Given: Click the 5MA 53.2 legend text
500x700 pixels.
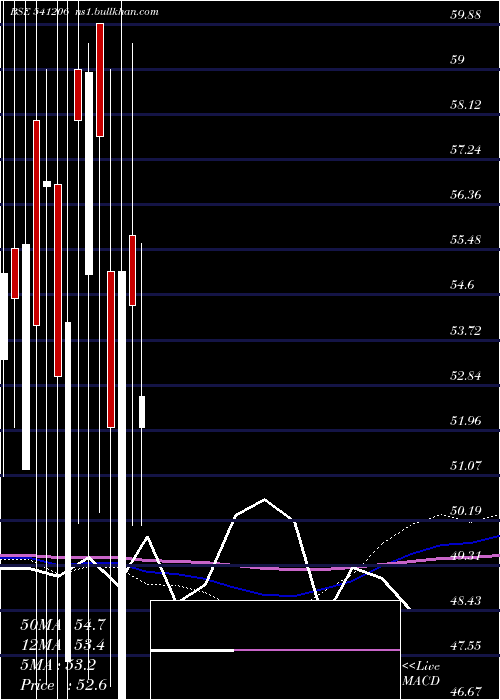Looking at the screenshot, I should click(x=58, y=665).
